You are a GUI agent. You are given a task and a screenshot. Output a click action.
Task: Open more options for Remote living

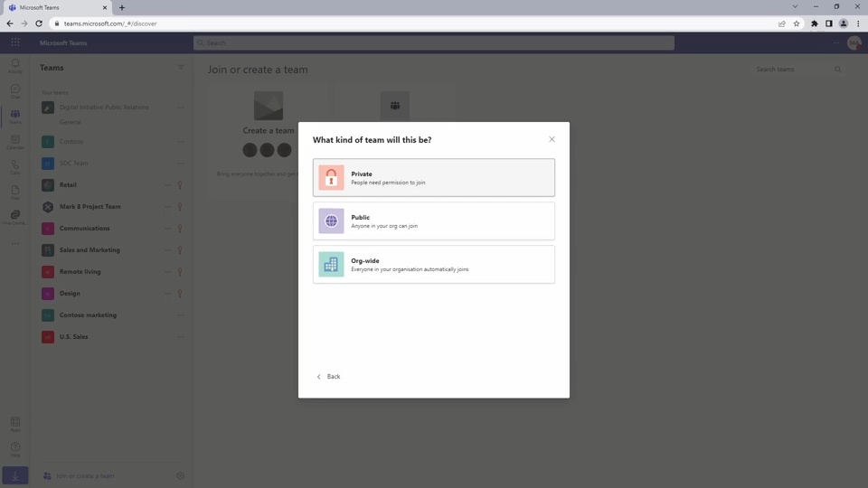pyautogui.click(x=167, y=272)
